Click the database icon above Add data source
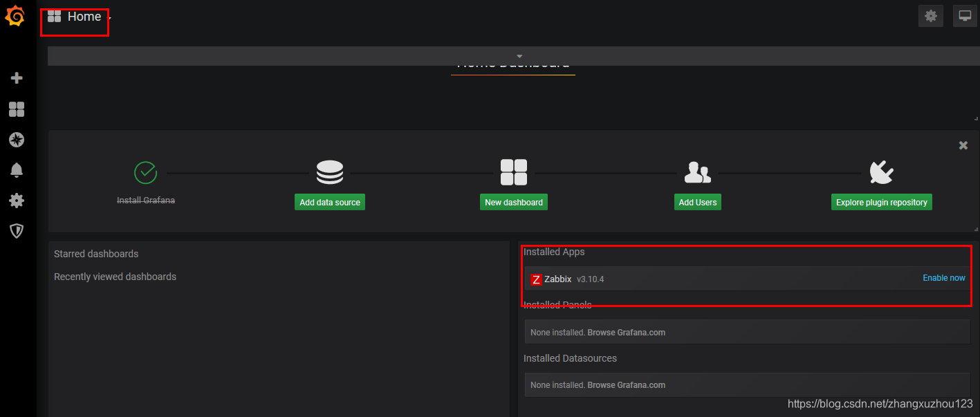 (329, 172)
